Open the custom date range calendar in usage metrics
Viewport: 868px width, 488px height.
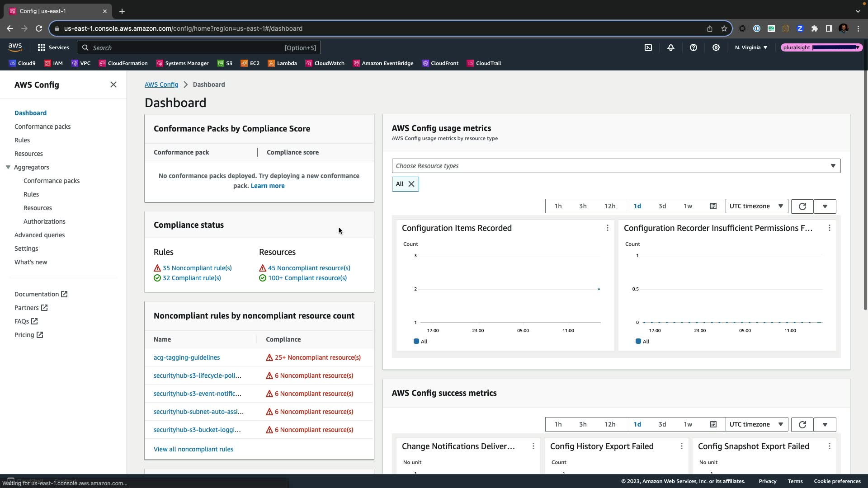713,206
